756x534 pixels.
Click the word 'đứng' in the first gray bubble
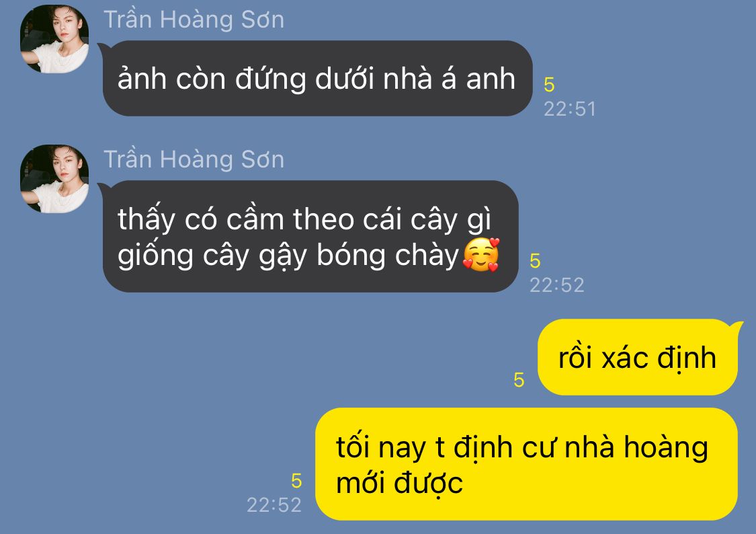pos(271,79)
